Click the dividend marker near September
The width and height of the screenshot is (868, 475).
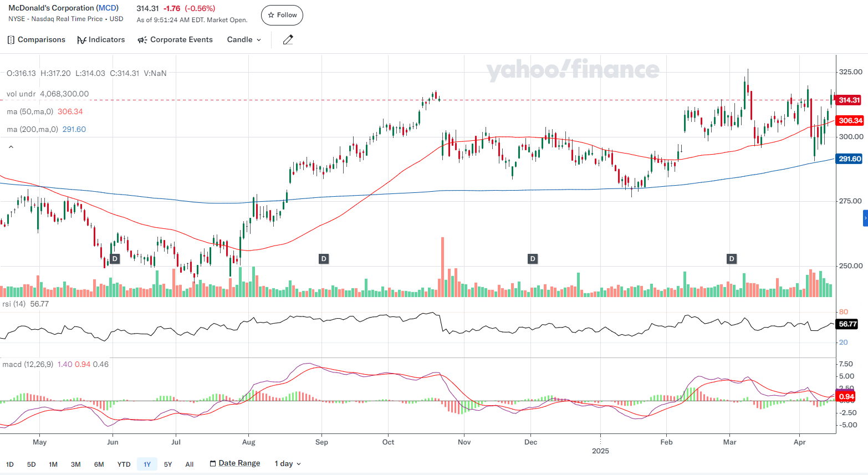point(324,259)
